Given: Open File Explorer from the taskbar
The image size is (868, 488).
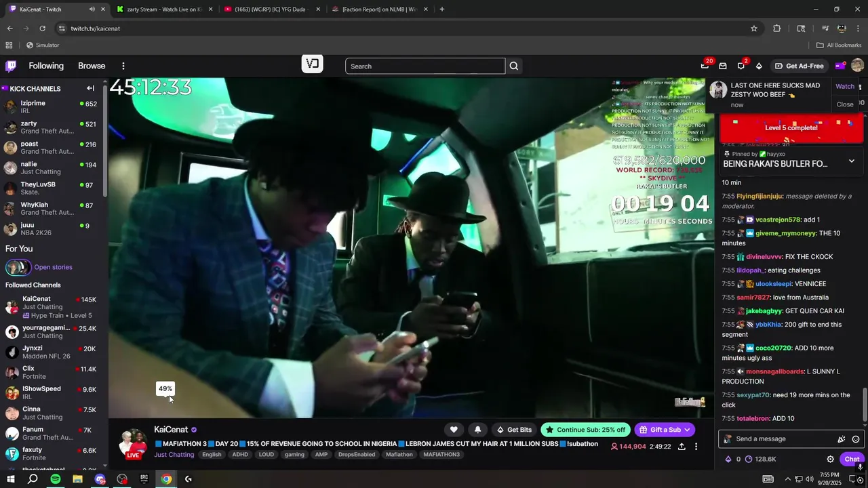Looking at the screenshot, I should (77, 479).
